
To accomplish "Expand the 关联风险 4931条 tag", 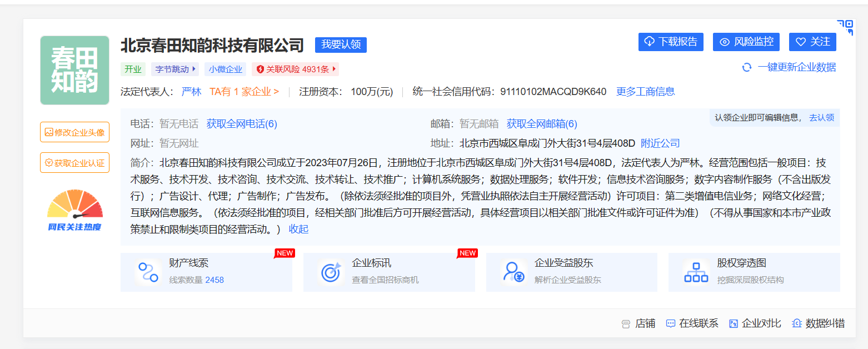I will point(334,69).
